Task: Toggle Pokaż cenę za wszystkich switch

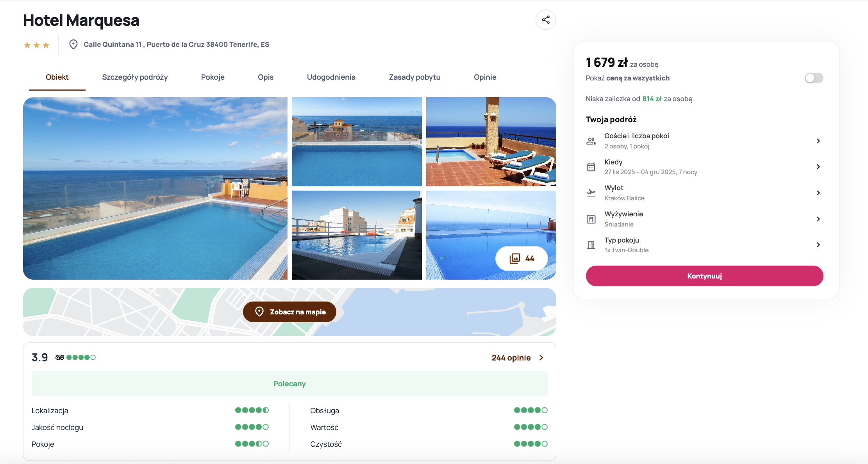Action: click(x=814, y=78)
